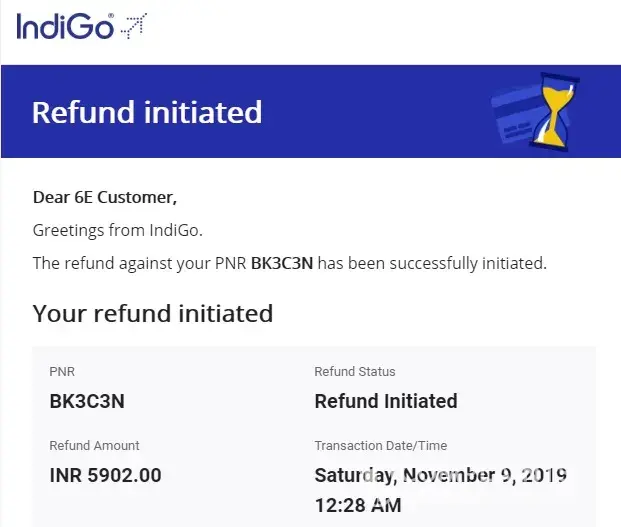Click the bold PNR BK3C3N in sentence

coord(282,264)
